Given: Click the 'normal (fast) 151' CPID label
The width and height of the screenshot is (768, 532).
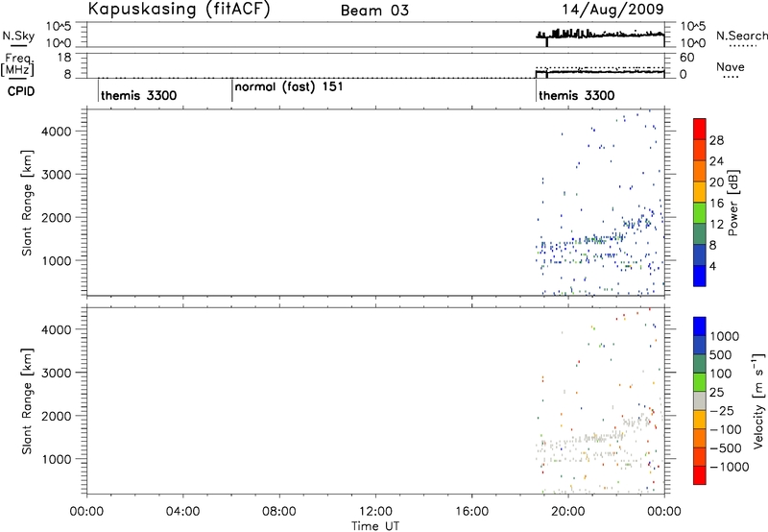Looking at the screenshot, I should tap(289, 87).
